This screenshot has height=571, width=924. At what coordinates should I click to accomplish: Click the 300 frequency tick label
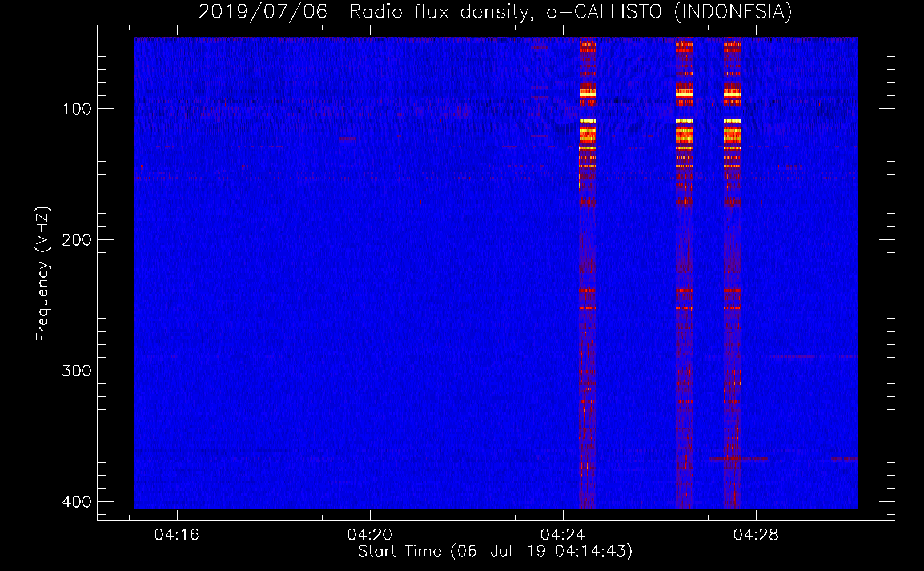[x=77, y=371]
